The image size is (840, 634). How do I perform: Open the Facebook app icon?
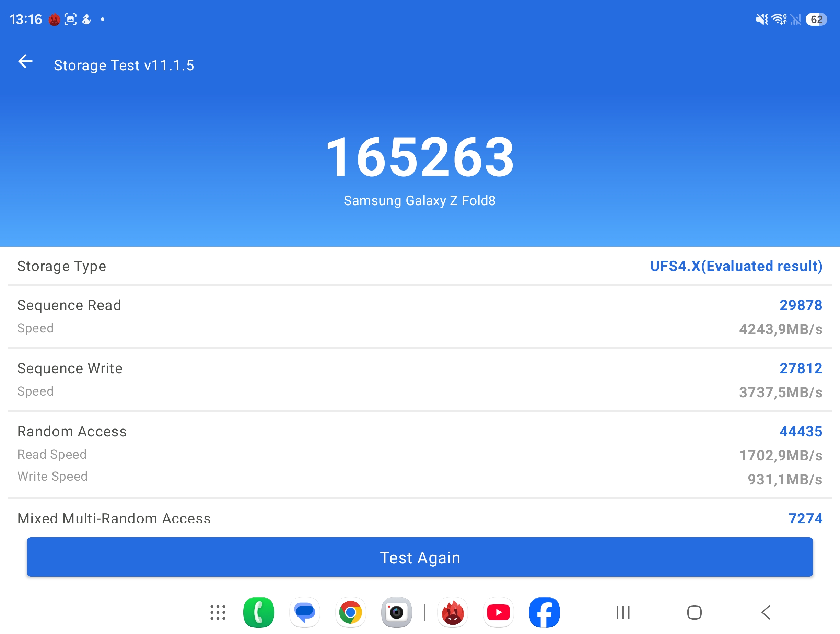[x=544, y=612]
